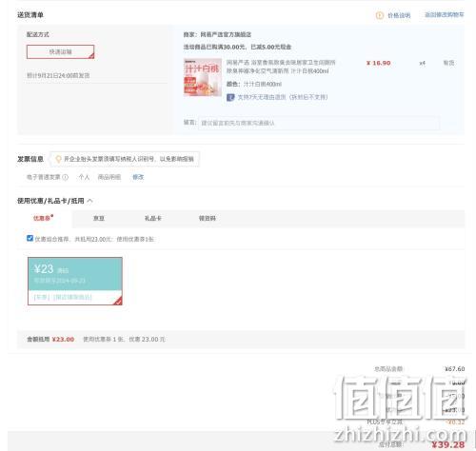Switch to the 礼品卡 tab
Image resolution: width=476 pixels, height=451 pixels.
coord(153,218)
